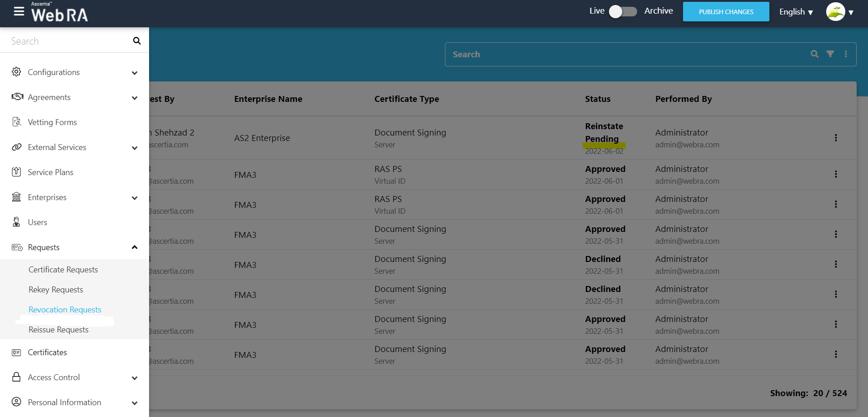
Task: Open the Certificates page in sidebar
Action: pos(47,352)
